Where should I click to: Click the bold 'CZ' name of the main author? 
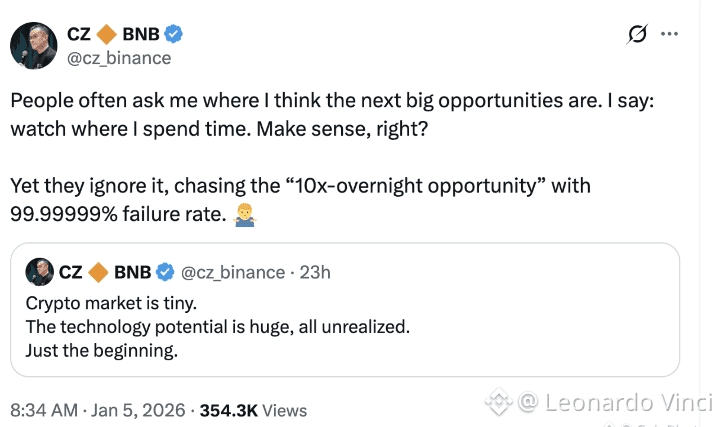79,35
